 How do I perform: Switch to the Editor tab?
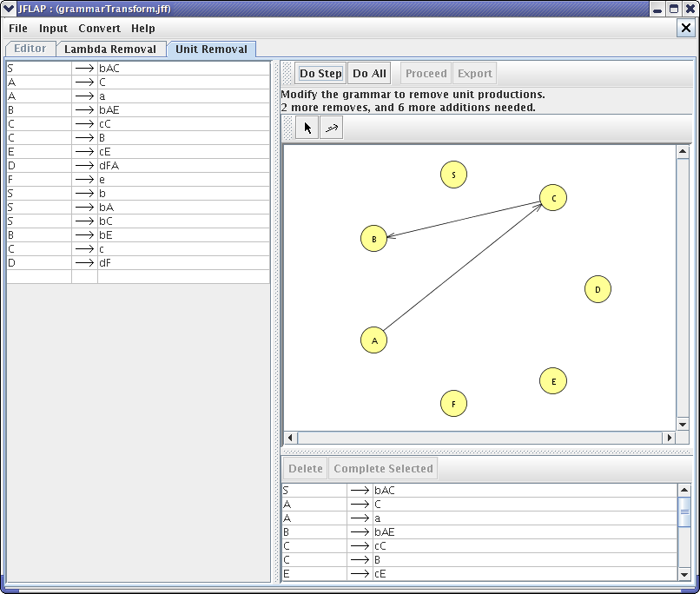coord(30,49)
